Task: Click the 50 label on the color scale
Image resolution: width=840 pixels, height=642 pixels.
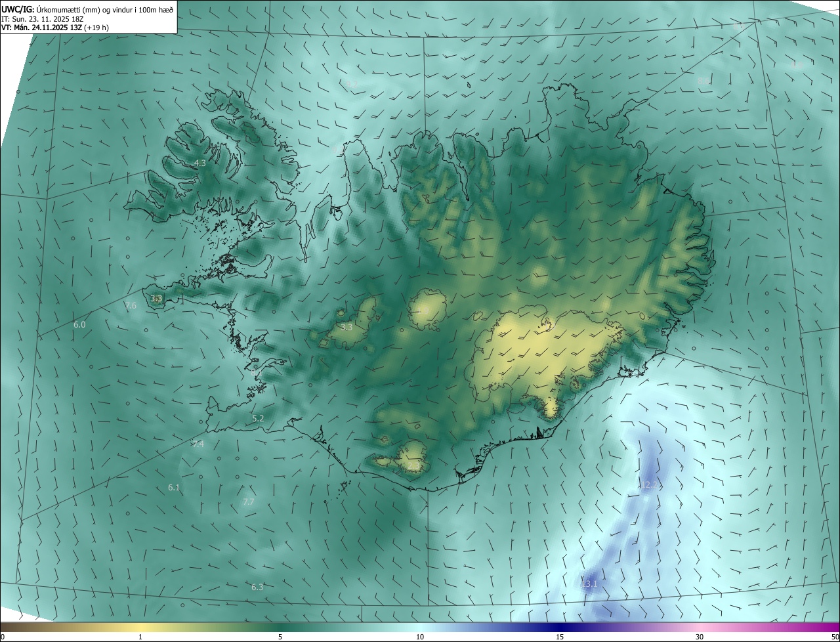Action: click(x=835, y=637)
